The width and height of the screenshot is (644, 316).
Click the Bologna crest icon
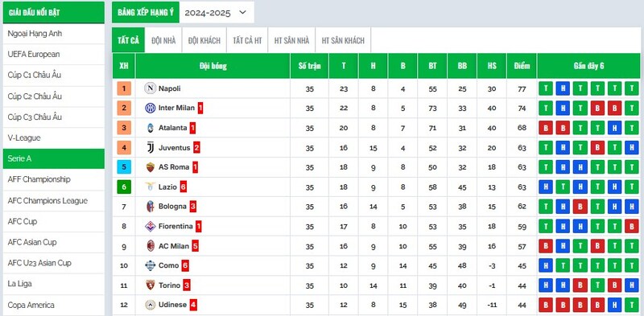point(151,207)
